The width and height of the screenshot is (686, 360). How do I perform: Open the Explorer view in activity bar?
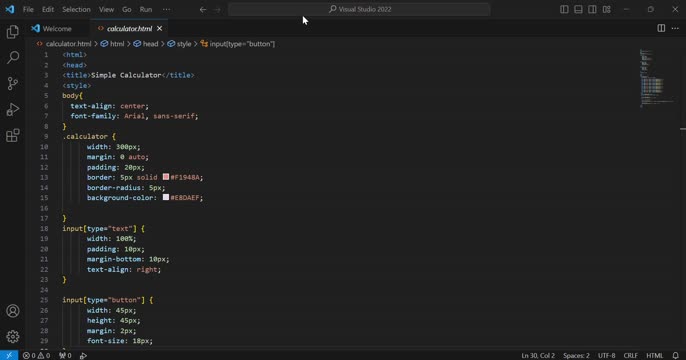pyautogui.click(x=13, y=31)
